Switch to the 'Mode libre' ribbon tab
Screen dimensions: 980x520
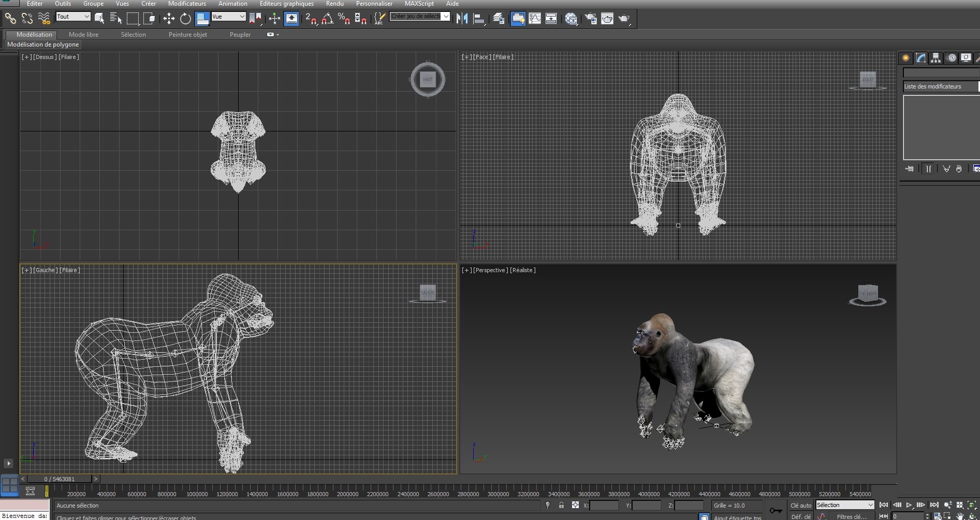coord(83,35)
